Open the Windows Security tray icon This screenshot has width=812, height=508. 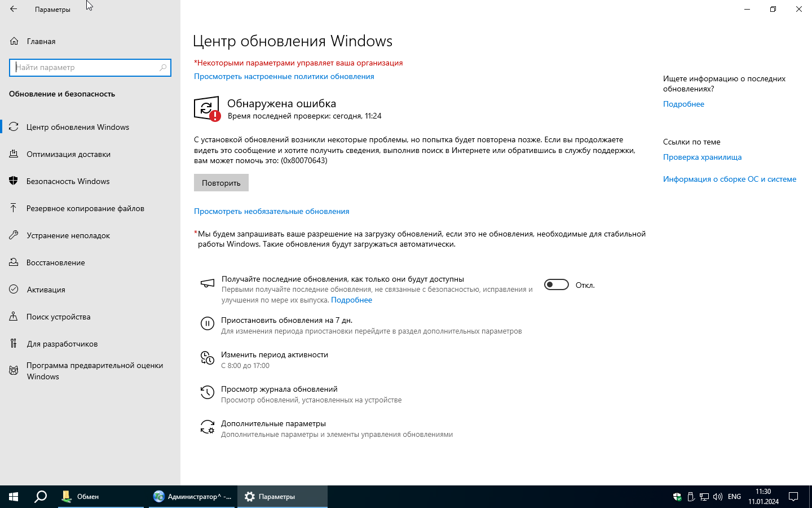[x=677, y=497]
